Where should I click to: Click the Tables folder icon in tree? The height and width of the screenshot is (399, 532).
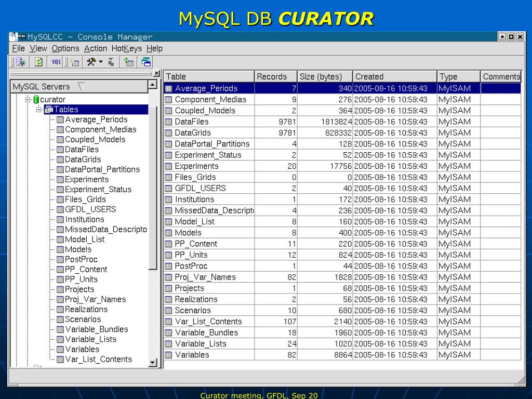[x=49, y=110]
